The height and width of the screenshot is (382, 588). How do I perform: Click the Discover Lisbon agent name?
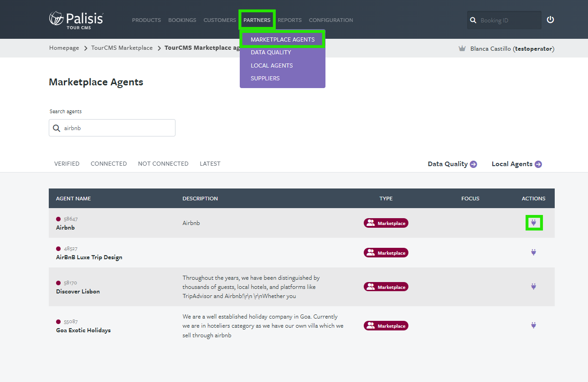[78, 292]
